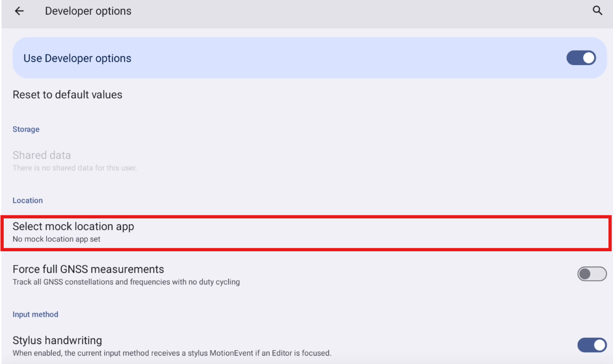Click the No mock location app set subtitle
Image resolution: width=613 pixels, height=364 pixels.
click(x=57, y=239)
